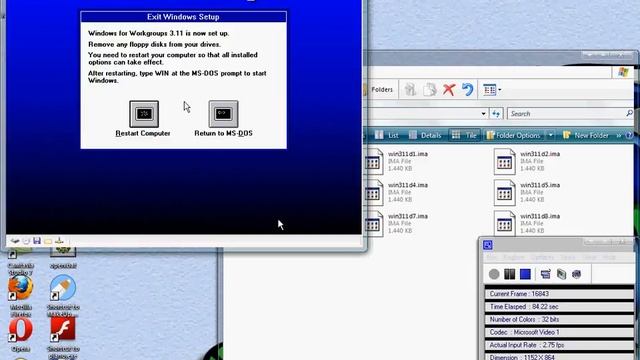Click the floppy disk icon in emulator status bar

click(37, 241)
